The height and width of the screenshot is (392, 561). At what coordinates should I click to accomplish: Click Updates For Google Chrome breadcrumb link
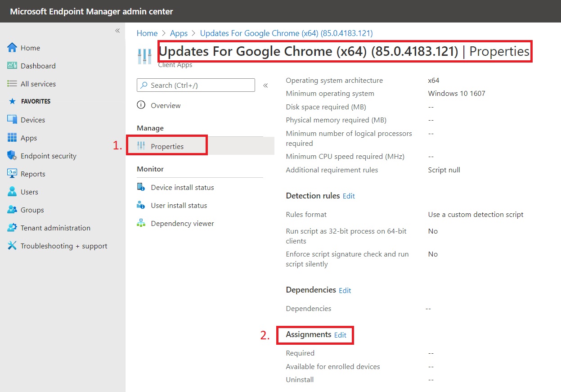click(286, 33)
